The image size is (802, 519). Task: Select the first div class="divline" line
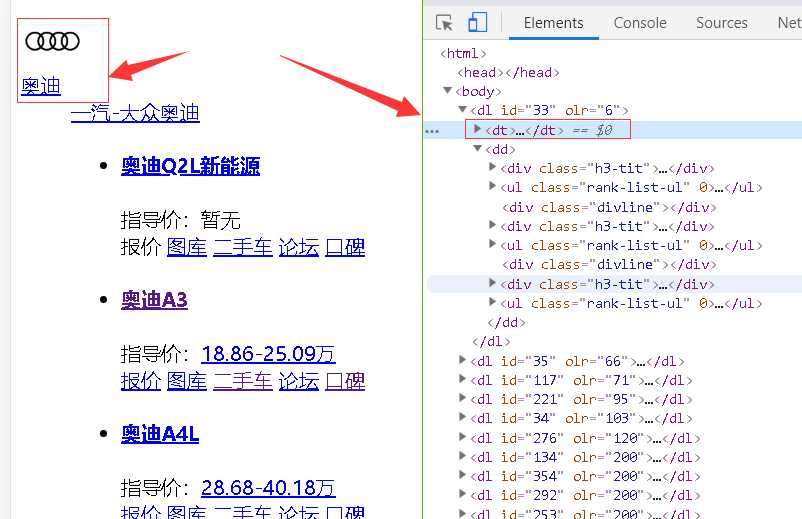[609, 207]
